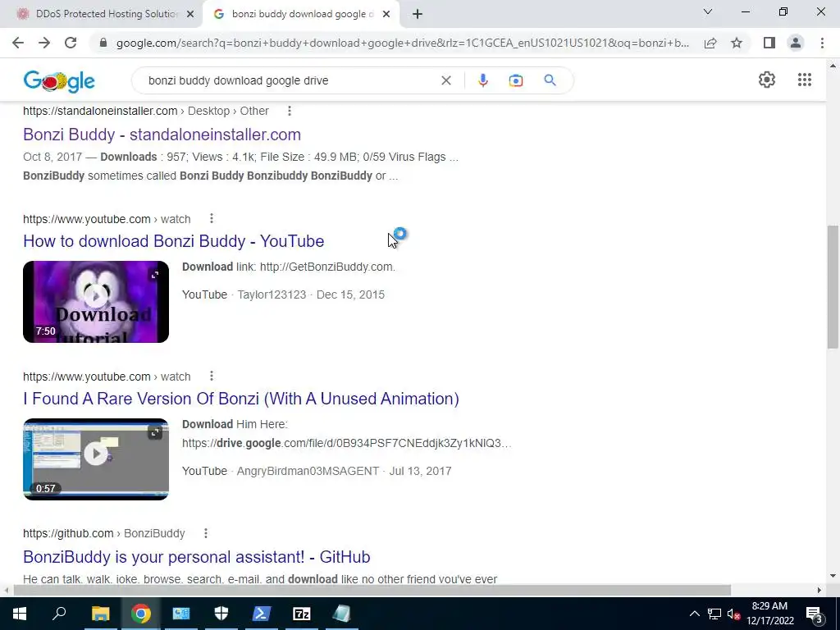840x630 pixels.
Task: Search by image with the camera icon
Action: pyautogui.click(x=515, y=80)
